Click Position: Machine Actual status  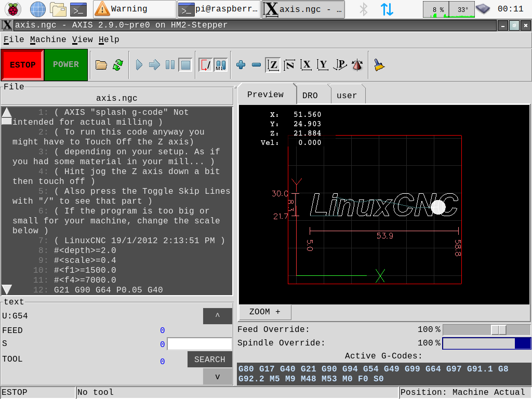coord(465,392)
